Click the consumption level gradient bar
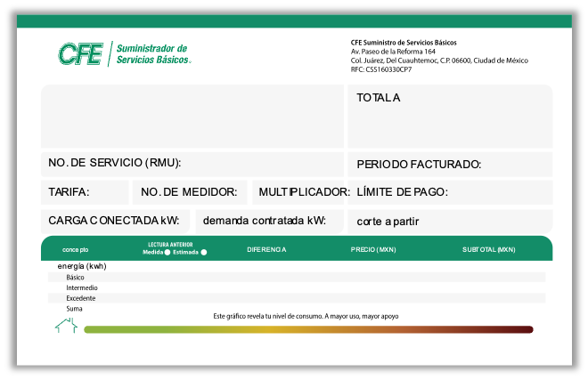The image size is (588, 380). (x=308, y=329)
